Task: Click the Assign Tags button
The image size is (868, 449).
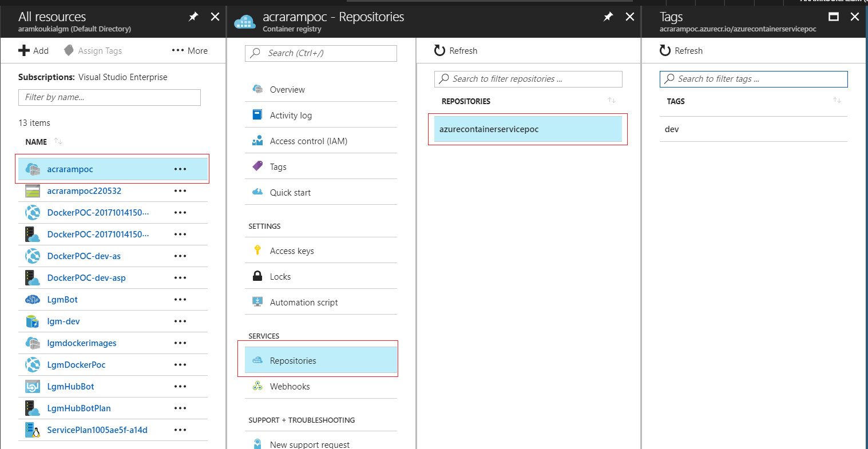Action: click(x=93, y=50)
